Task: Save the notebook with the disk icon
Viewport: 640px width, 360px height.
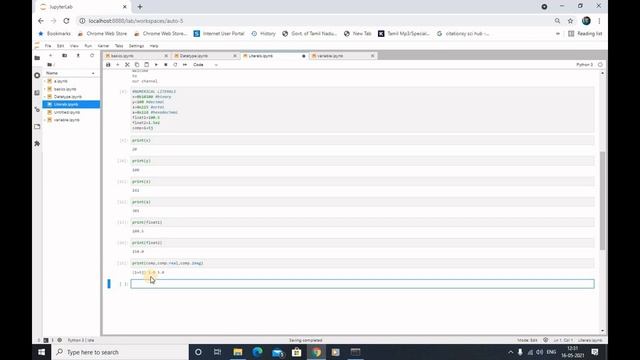Action: pyautogui.click(x=108, y=65)
